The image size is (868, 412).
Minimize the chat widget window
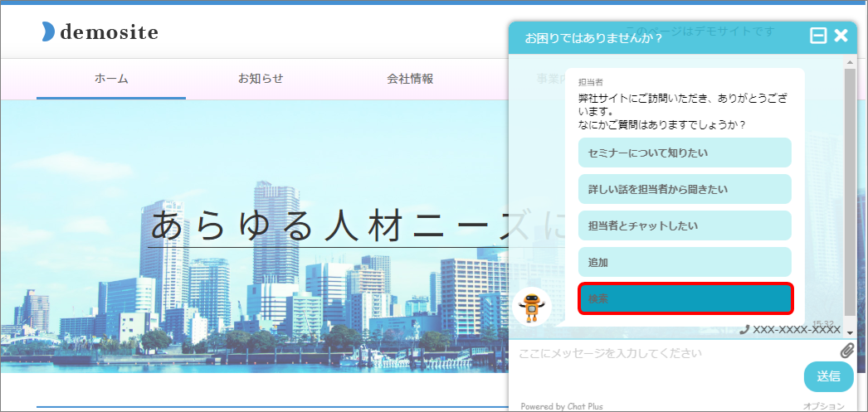[x=818, y=36]
